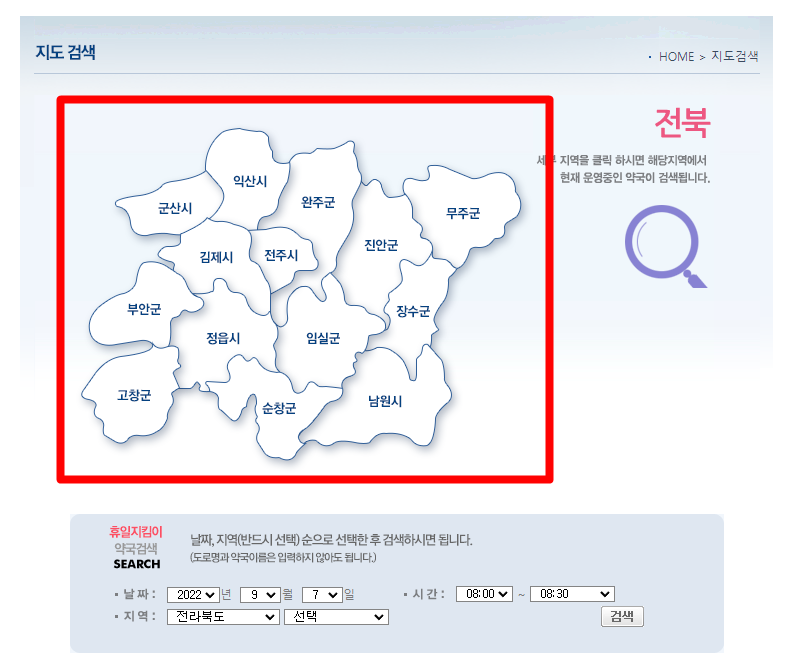
Task: Expand the end time dropdown 08:30
Action: 571,594
